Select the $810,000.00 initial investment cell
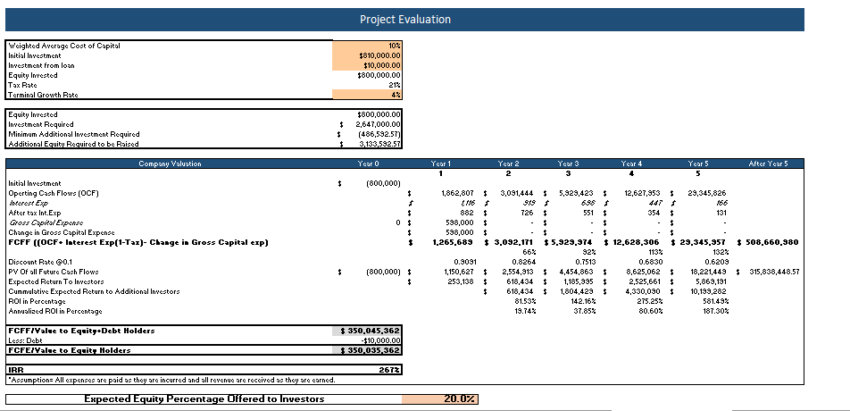 [367, 55]
